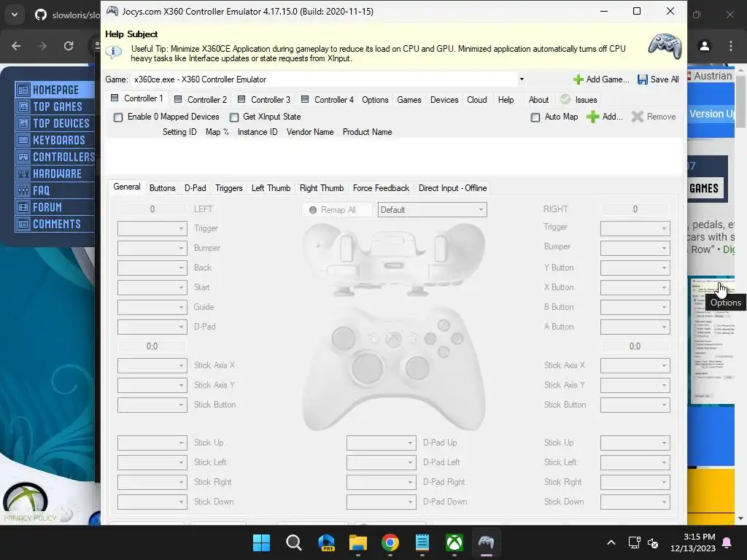Viewport: 747px width, 560px height.
Task: Click the info icon beside the useful tip
Action: pyautogui.click(x=113, y=52)
